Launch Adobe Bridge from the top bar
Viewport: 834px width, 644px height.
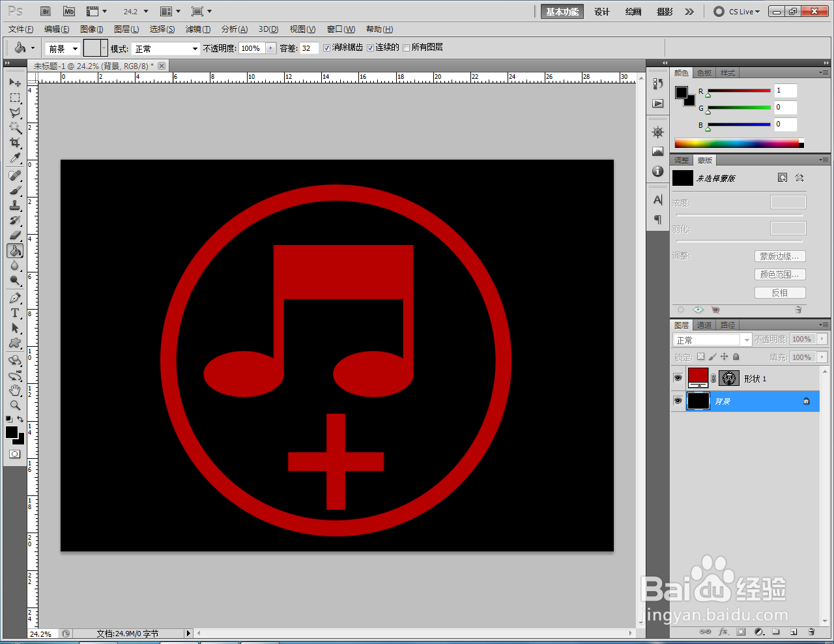click(46, 12)
